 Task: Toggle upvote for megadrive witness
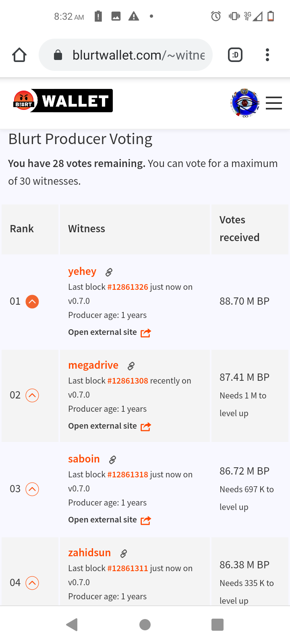(x=32, y=395)
